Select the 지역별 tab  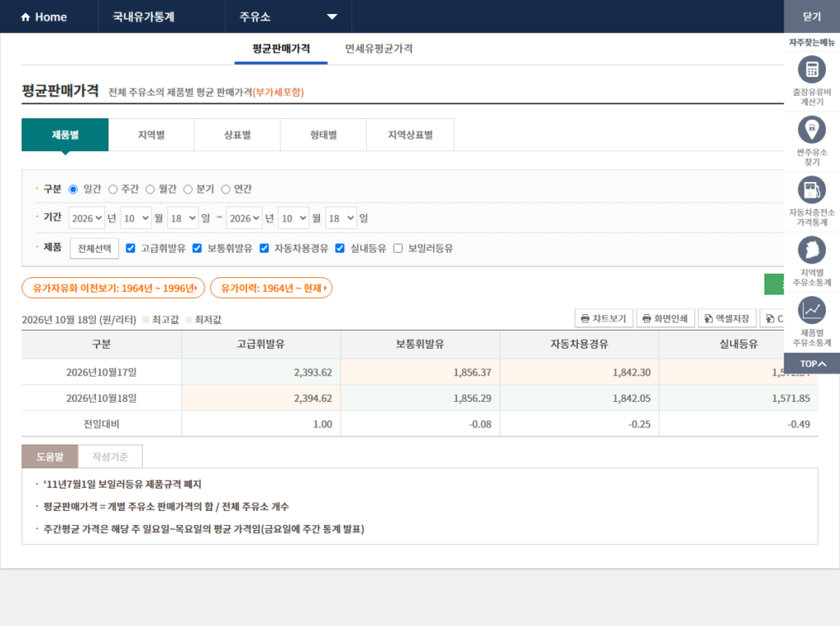pos(151,135)
